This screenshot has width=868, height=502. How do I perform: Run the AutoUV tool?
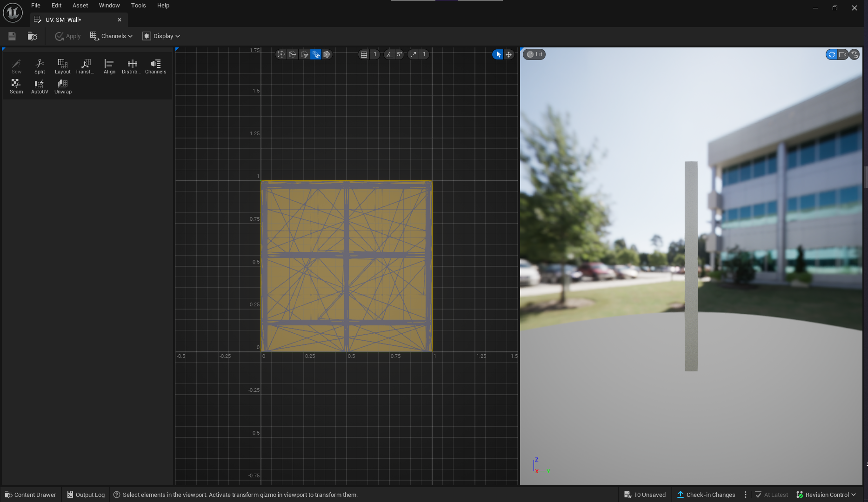click(40, 86)
